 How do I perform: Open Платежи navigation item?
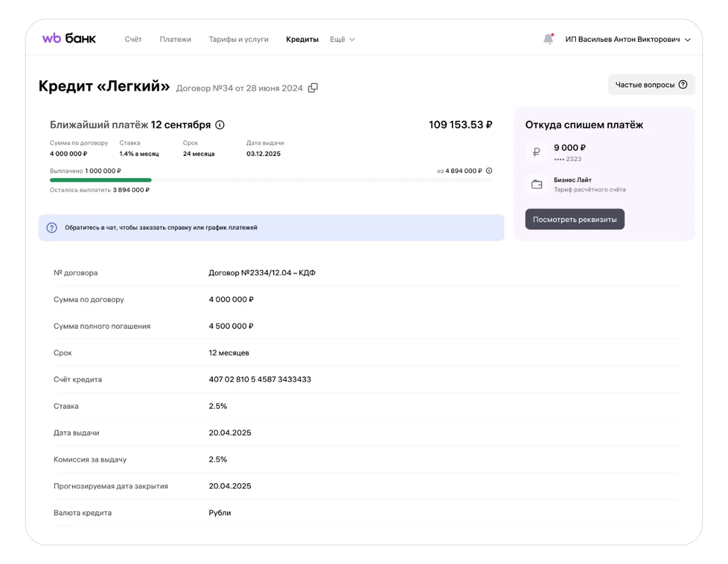pos(175,39)
